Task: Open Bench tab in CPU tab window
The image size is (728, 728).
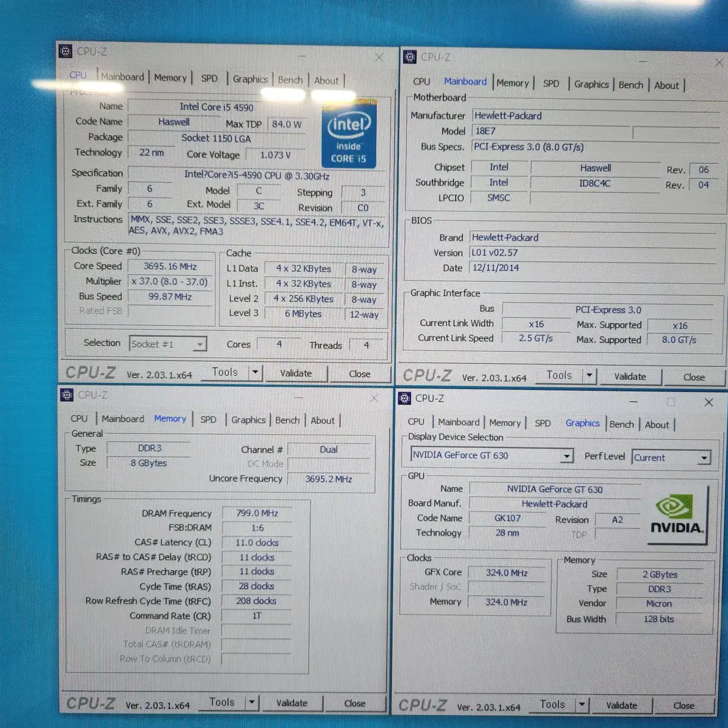Action: pyautogui.click(x=290, y=79)
